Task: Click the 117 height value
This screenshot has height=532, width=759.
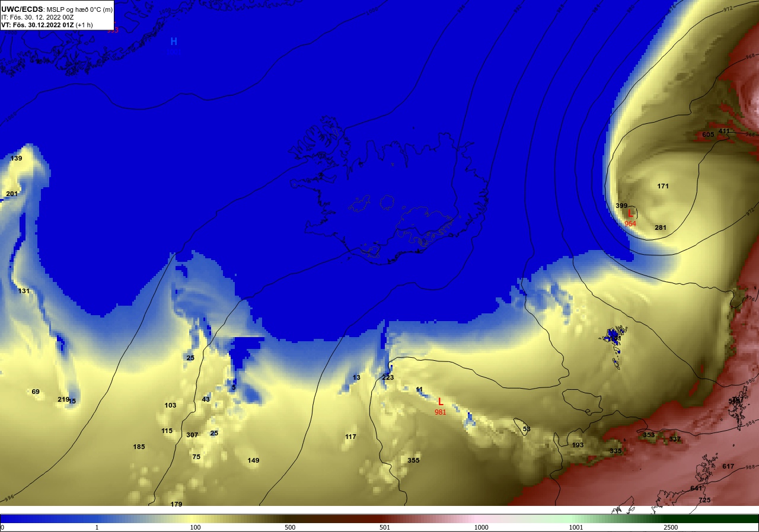Action: pos(350,437)
